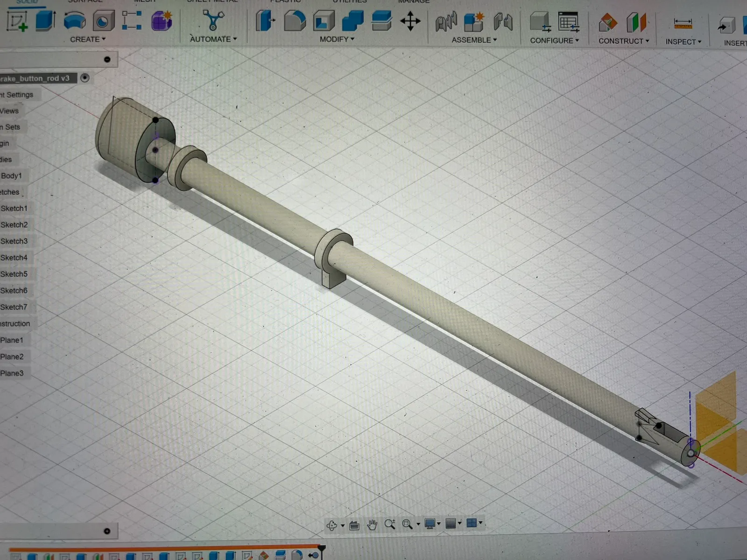747x560 pixels.
Task: Toggle the bottom panel collapse dot
Action: (107, 531)
